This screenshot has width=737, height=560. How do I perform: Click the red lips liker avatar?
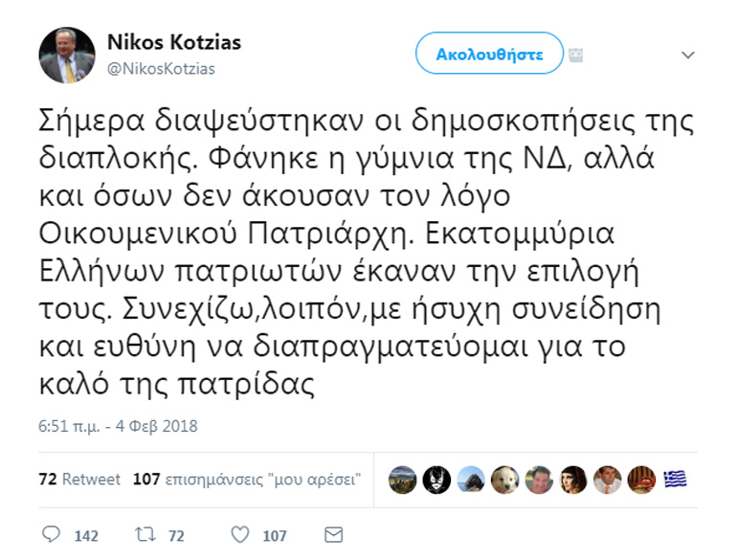(x=642, y=480)
